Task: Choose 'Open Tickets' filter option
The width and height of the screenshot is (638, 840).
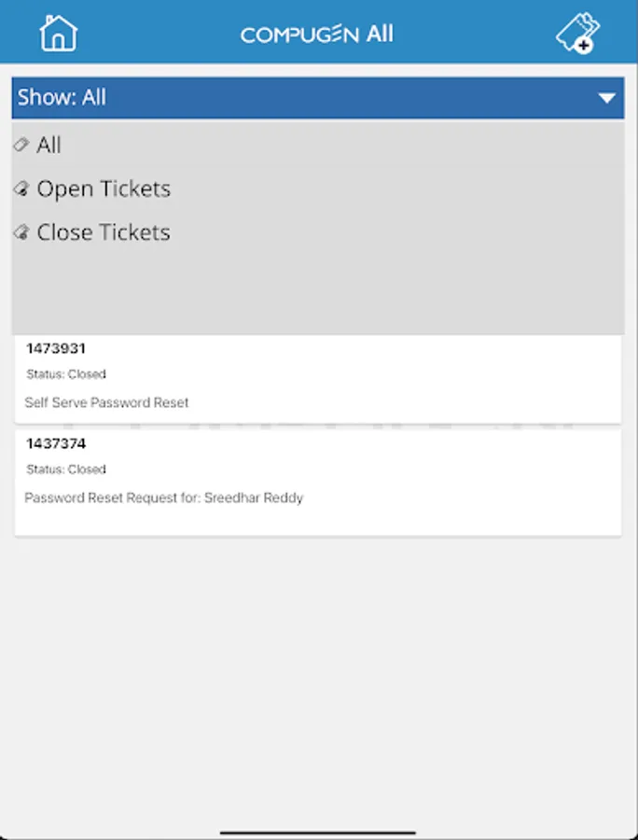Action: [x=104, y=189]
